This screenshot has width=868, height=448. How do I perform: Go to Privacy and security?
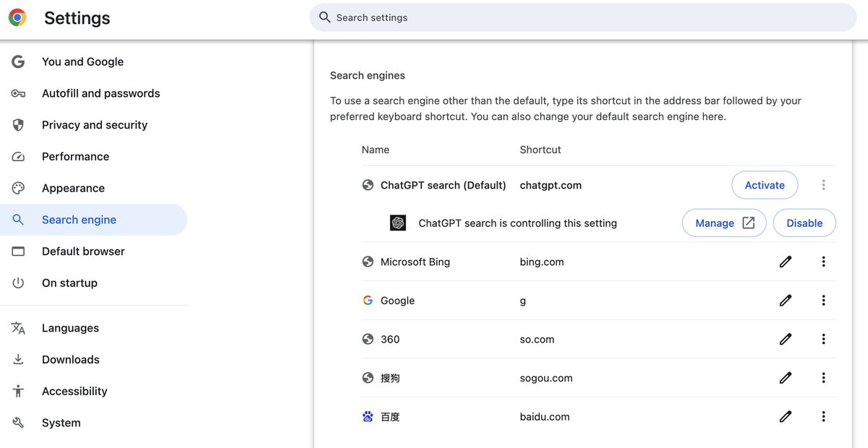[94, 125]
